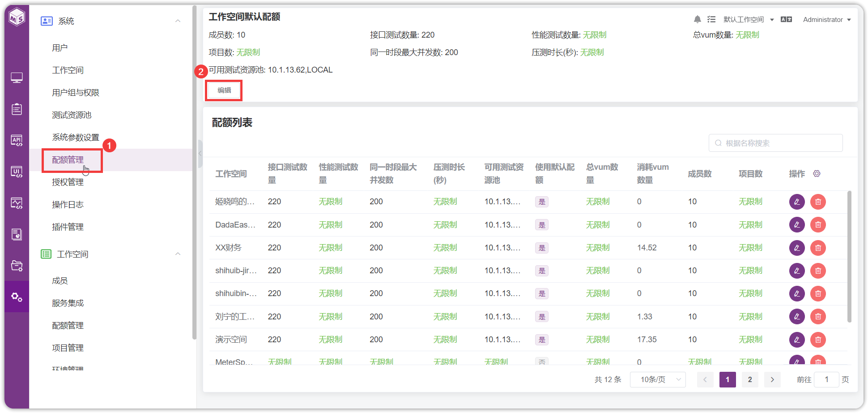Click the sidebar menu vertical scrollbar
Viewport: 868px width, 413px height.
(194, 172)
